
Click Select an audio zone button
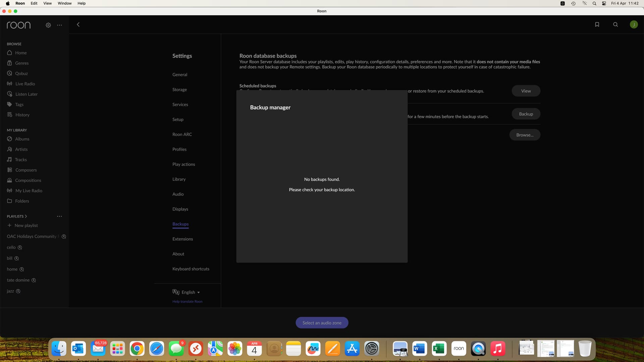coord(322,323)
